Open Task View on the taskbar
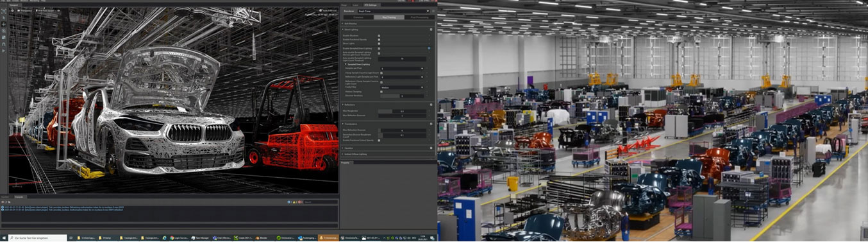 pos(71,238)
